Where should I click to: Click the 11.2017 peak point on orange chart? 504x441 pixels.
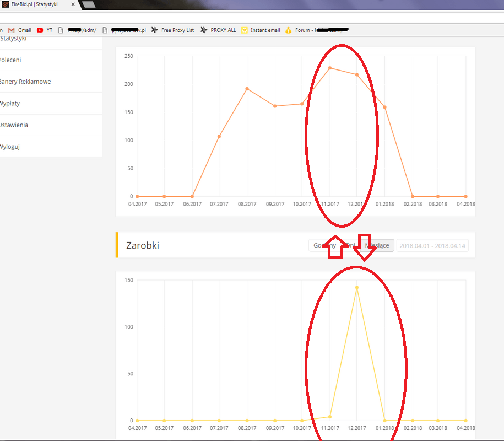[329, 68]
